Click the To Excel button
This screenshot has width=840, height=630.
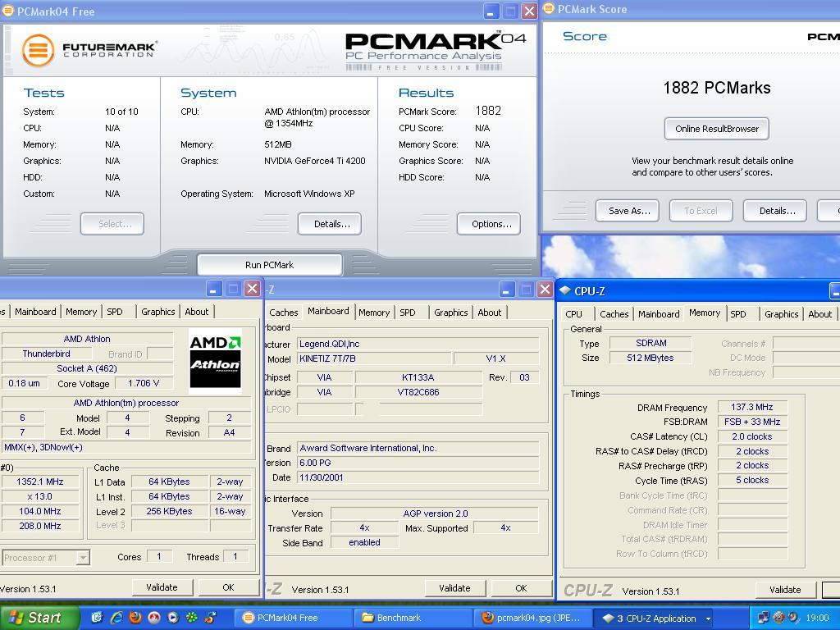tap(701, 211)
